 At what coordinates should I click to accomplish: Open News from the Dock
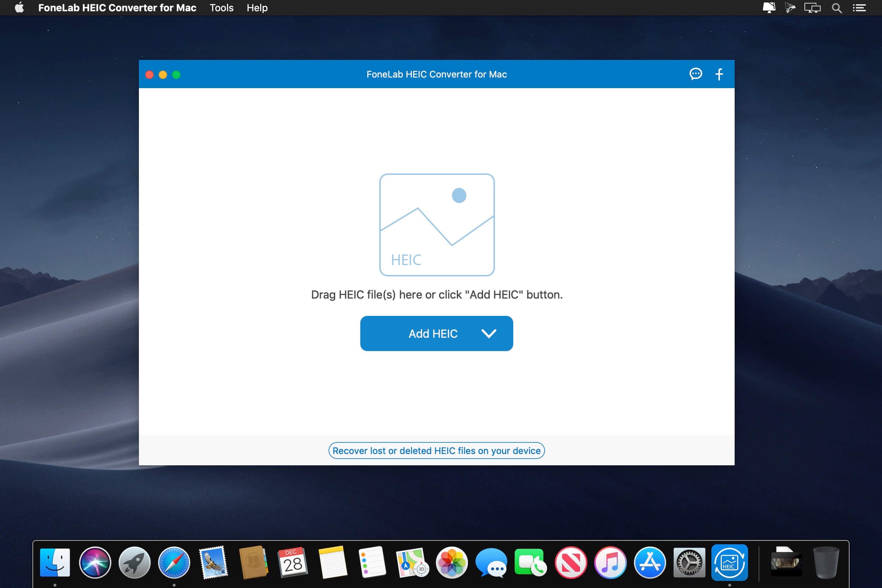[571, 562]
